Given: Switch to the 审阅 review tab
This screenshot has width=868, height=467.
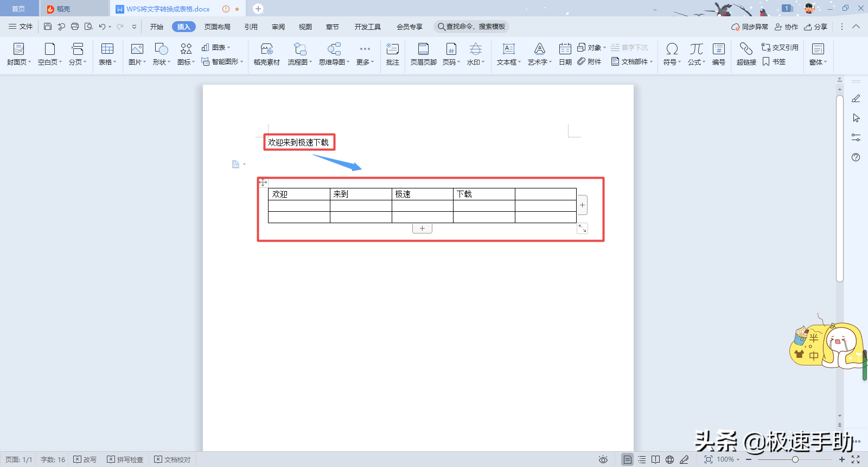Looking at the screenshot, I should tap(278, 27).
